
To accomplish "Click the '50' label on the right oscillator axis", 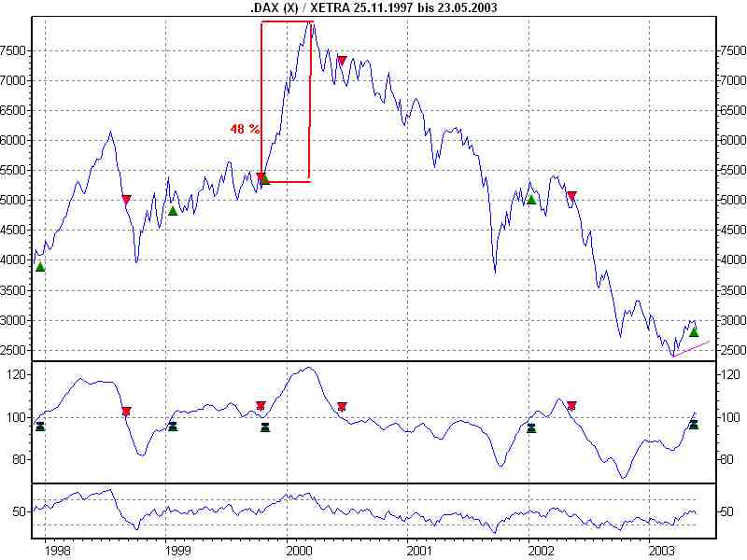I will click(x=726, y=512).
